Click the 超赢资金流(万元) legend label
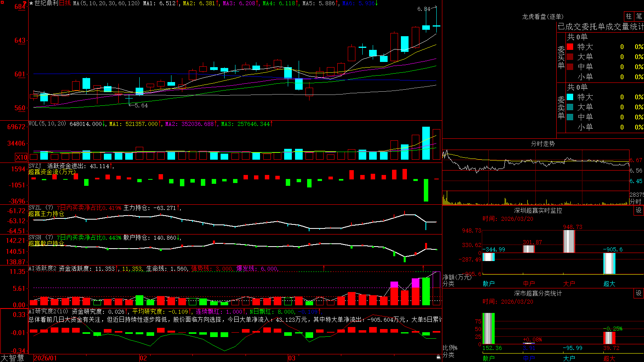 point(52,172)
